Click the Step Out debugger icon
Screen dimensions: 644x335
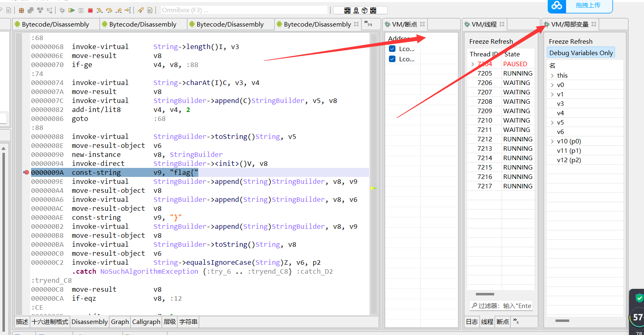(x=118, y=10)
